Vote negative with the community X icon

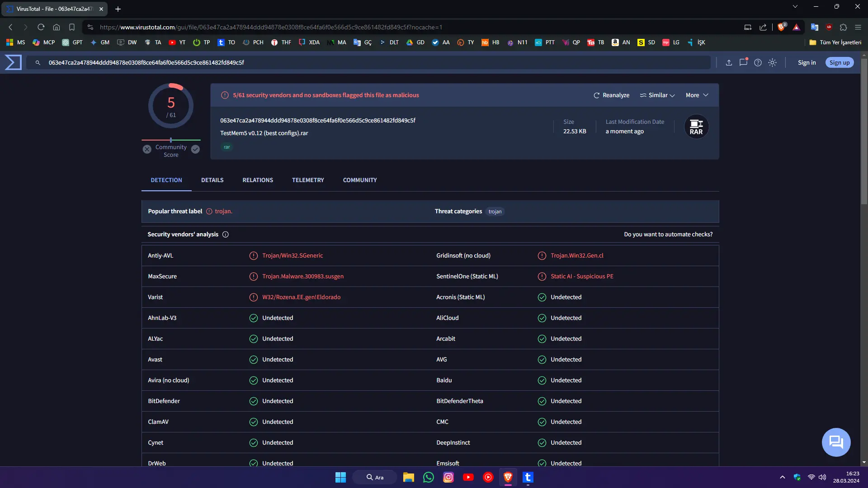point(147,149)
